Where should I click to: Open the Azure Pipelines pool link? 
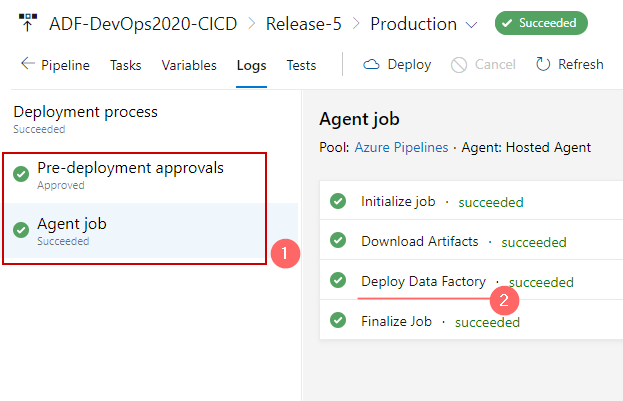(401, 147)
